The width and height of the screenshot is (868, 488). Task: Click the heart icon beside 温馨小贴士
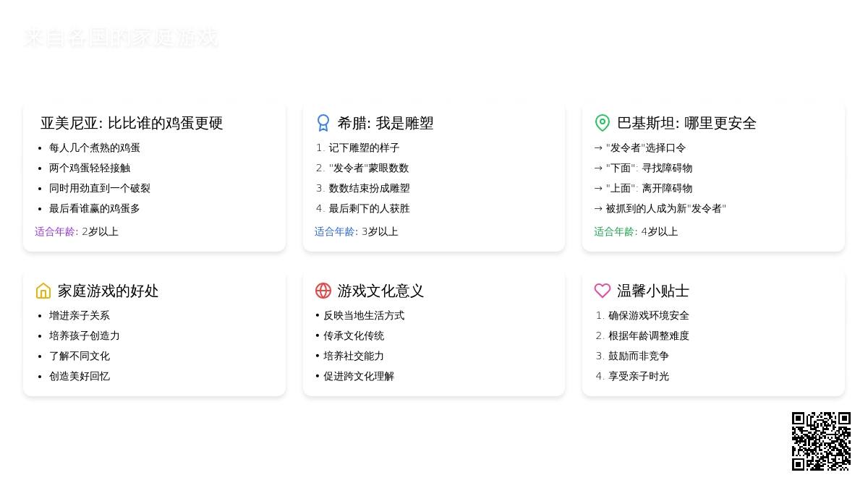coord(603,291)
